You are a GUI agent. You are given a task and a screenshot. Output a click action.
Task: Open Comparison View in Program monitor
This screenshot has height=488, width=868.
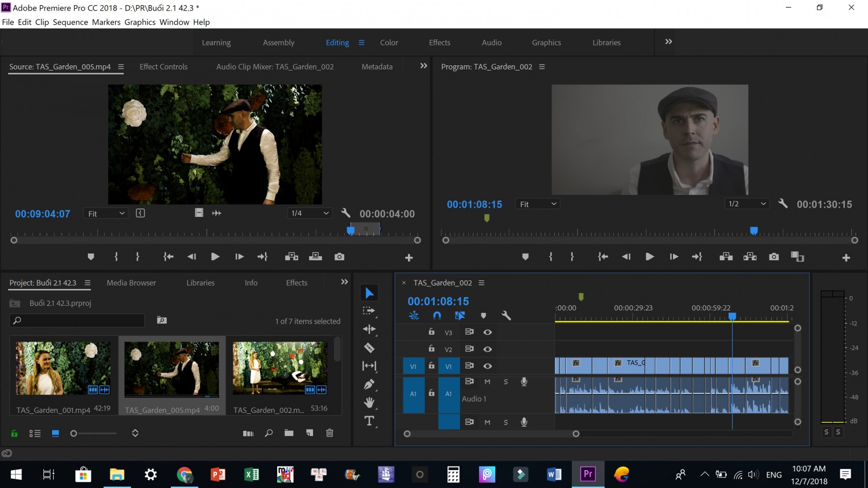(x=797, y=257)
